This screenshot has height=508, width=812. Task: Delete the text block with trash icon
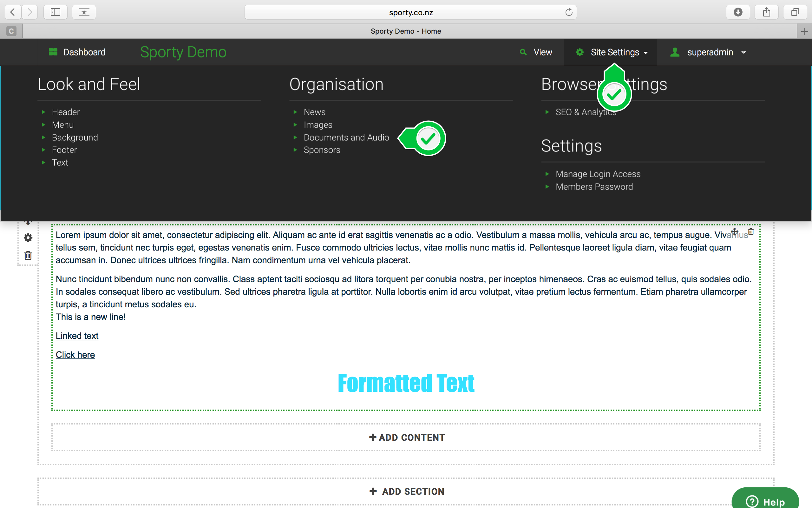tap(751, 231)
